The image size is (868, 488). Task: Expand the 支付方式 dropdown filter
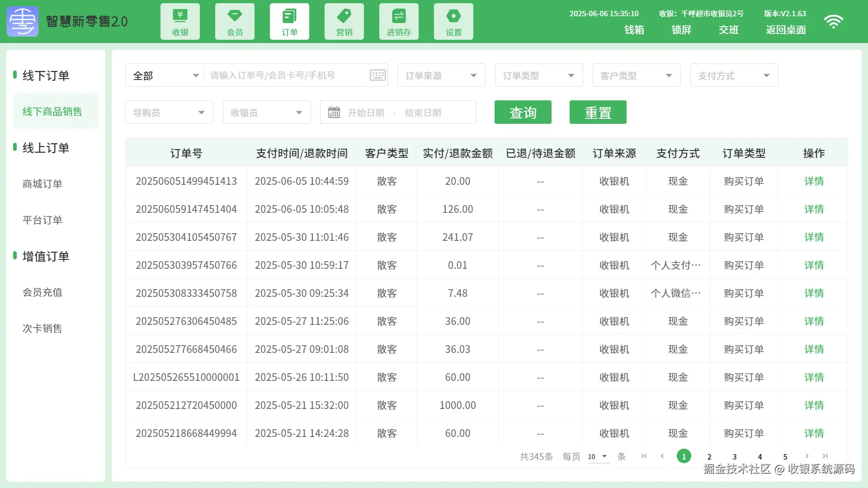tap(734, 75)
